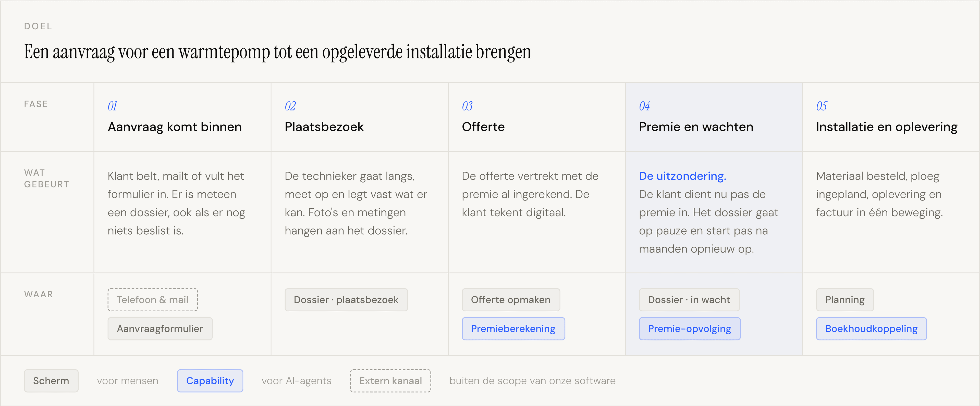
Task: Select the Dossier · plaatsbezoek chip
Action: click(346, 300)
